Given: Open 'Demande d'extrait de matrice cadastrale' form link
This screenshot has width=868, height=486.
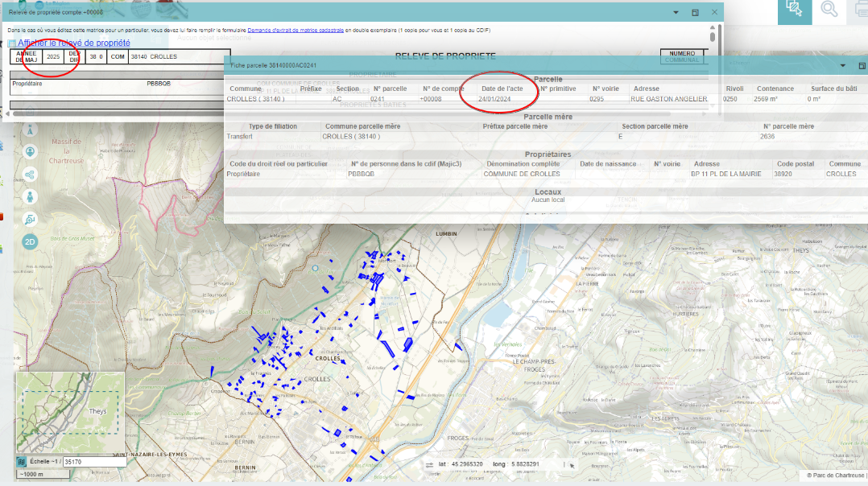Looking at the screenshot, I should 296,31.
